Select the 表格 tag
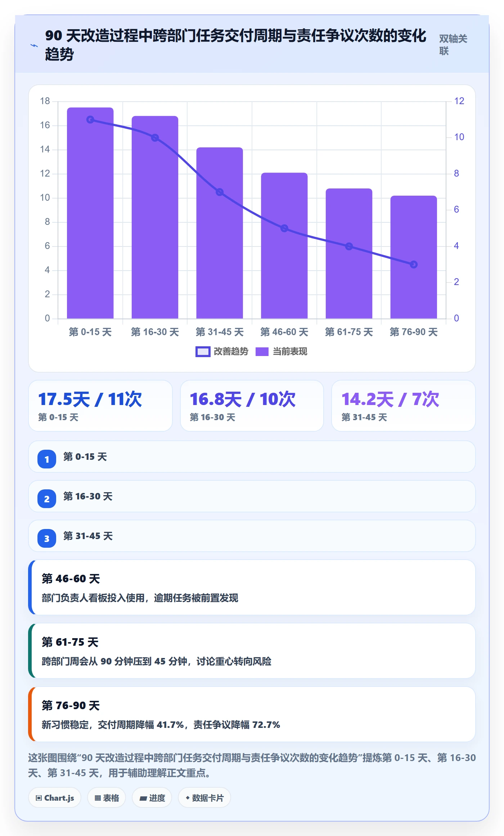Image resolution: width=504 pixels, height=836 pixels. pyautogui.click(x=107, y=798)
